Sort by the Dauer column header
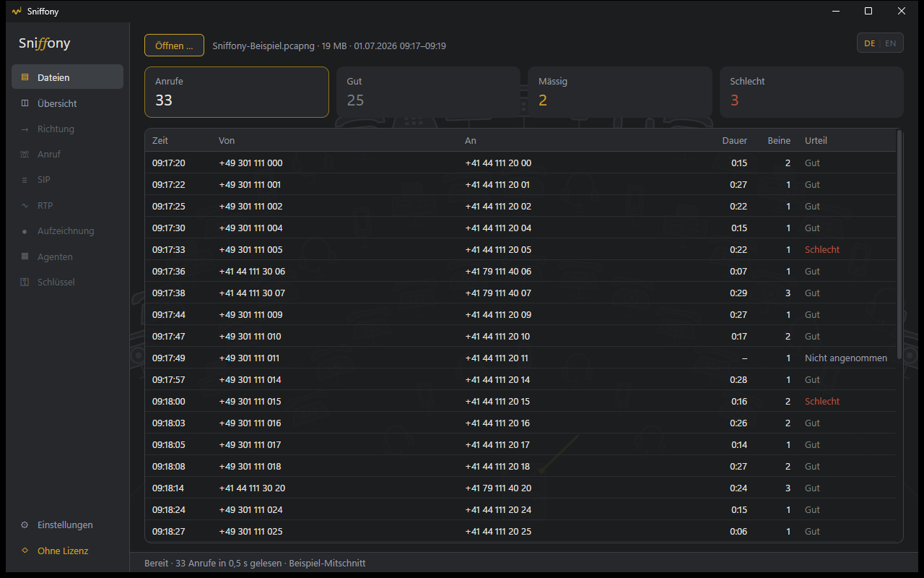This screenshot has height=578, width=924. (x=735, y=141)
